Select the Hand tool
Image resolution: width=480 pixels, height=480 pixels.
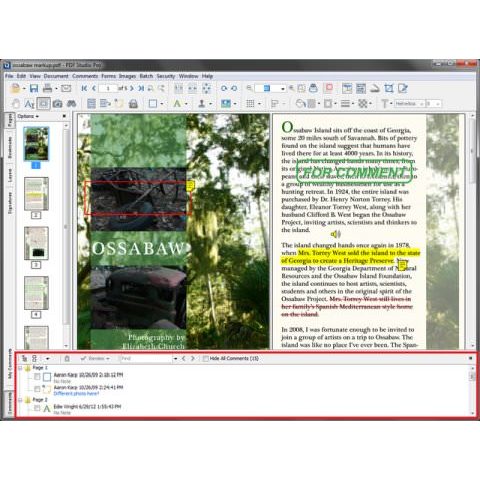pyautogui.click(x=15, y=104)
